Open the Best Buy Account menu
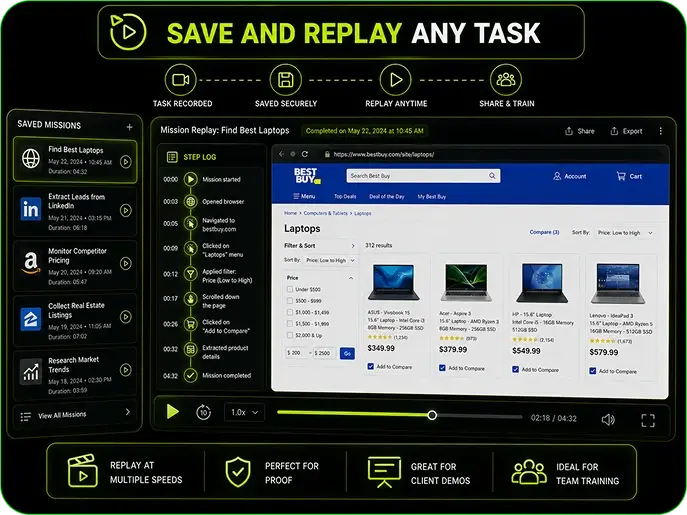687x515 pixels. 570,176
